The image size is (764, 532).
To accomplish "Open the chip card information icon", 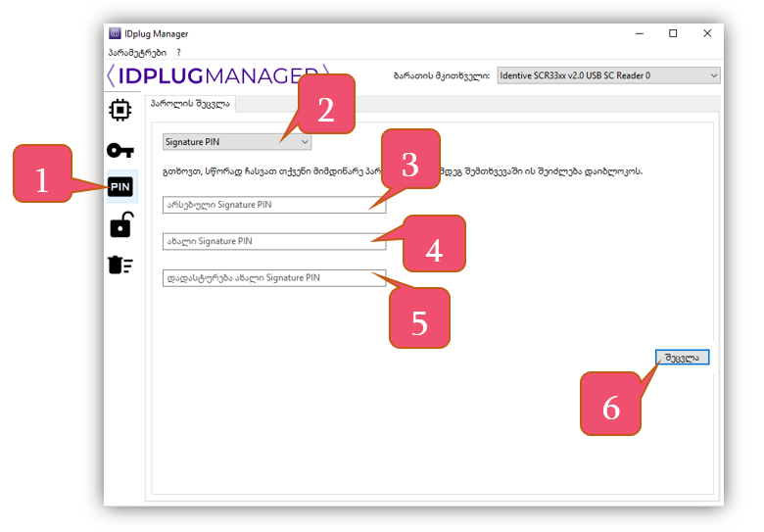I will (120, 110).
